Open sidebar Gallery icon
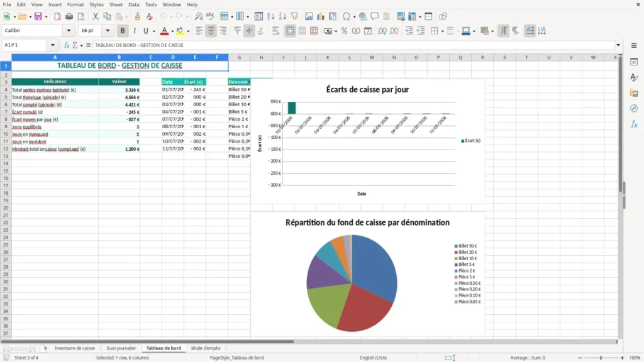The height and width of the screenshot is (362, 644). point(634,93)
